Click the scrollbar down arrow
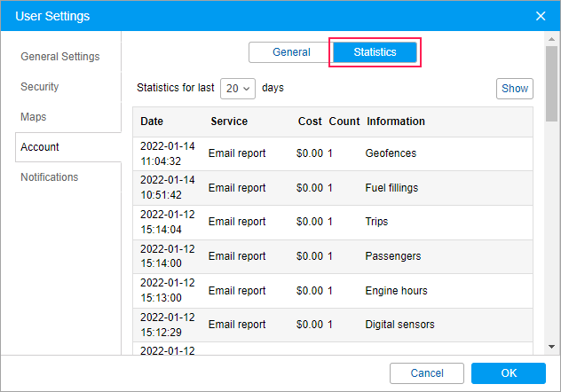Screen dimensions: 561x392 [551, 347]
